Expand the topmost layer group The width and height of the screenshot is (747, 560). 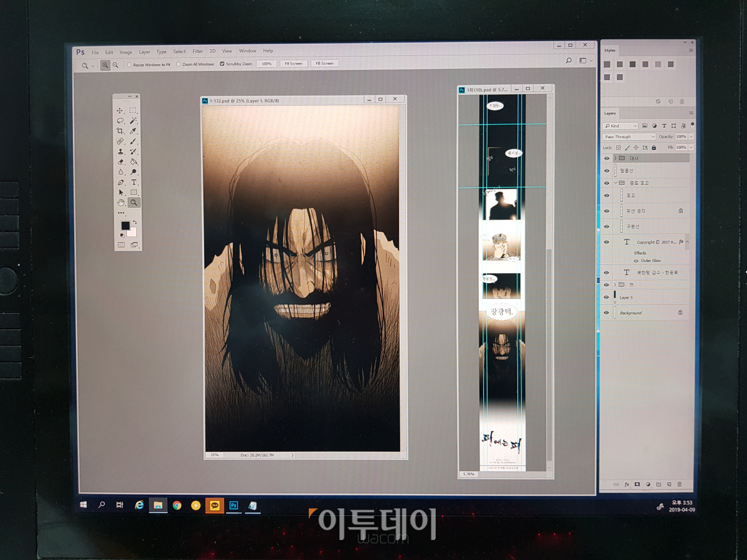(616, 159)
